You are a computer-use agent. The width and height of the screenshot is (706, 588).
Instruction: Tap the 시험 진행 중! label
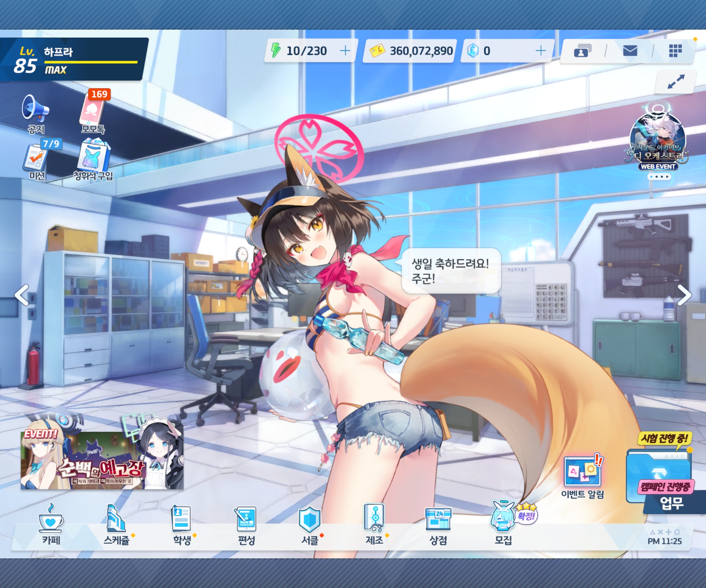[x=665, y=438]
